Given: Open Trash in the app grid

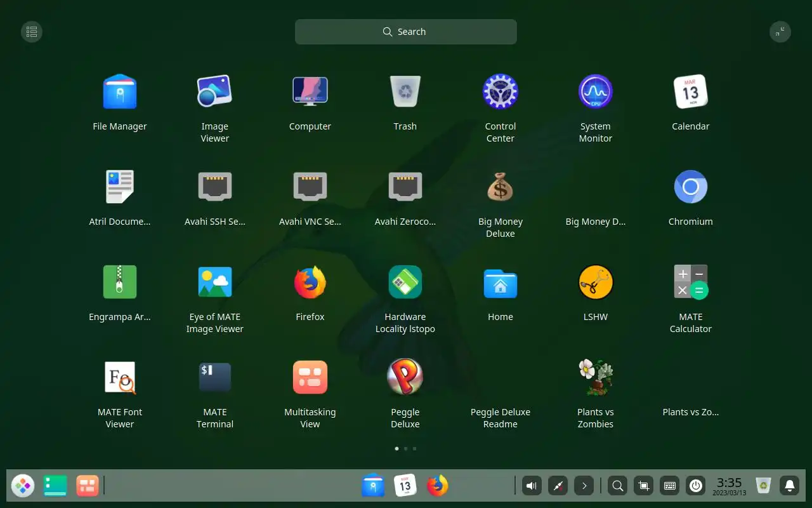Looking at the screenshot, I should [405, 91].
